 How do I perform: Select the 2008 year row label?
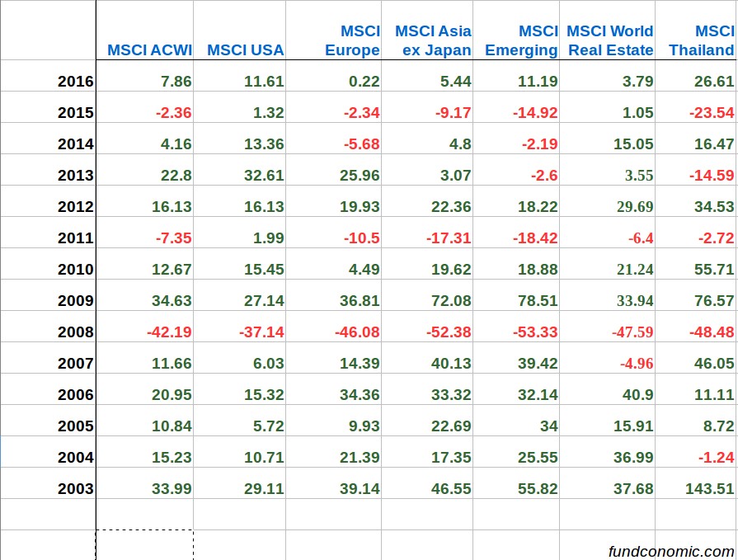(76, 332)
